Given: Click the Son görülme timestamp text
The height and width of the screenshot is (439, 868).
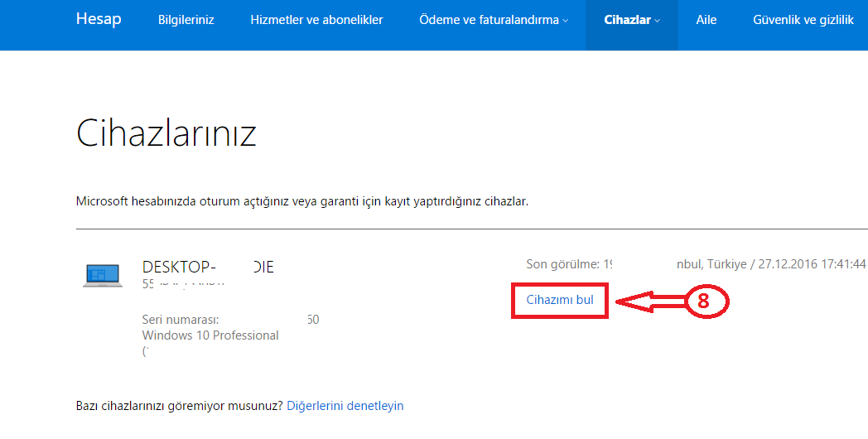Looking at the screenshot, I should coord(697,264).
